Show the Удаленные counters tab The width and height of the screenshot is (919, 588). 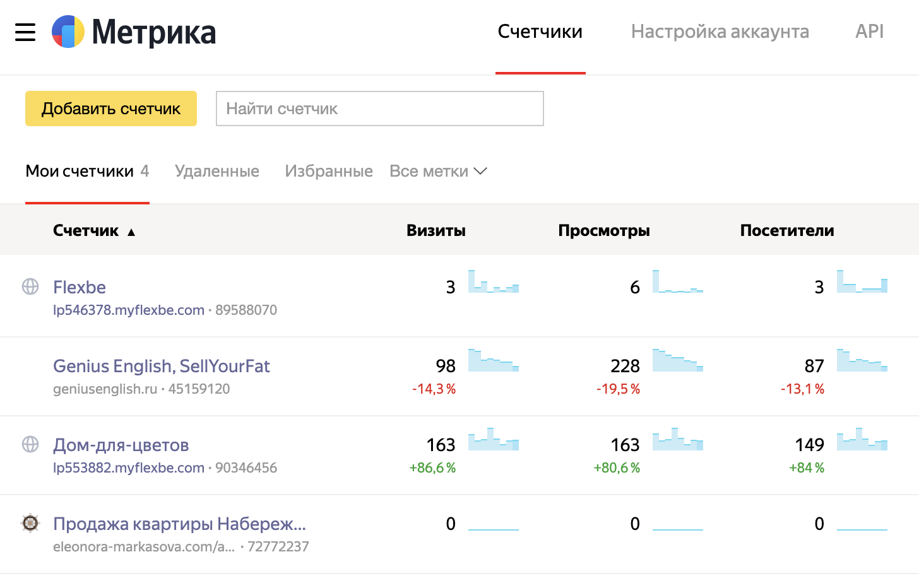216,171
